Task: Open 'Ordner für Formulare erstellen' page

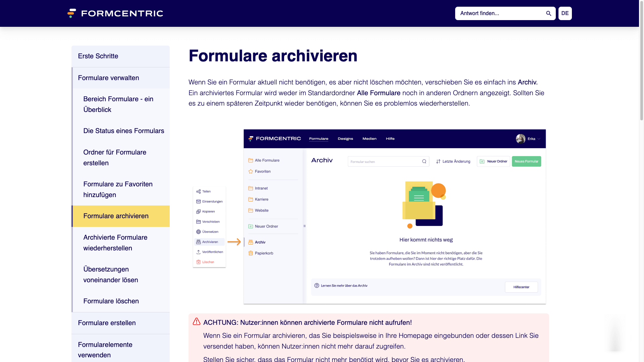Action: (120, 158)
